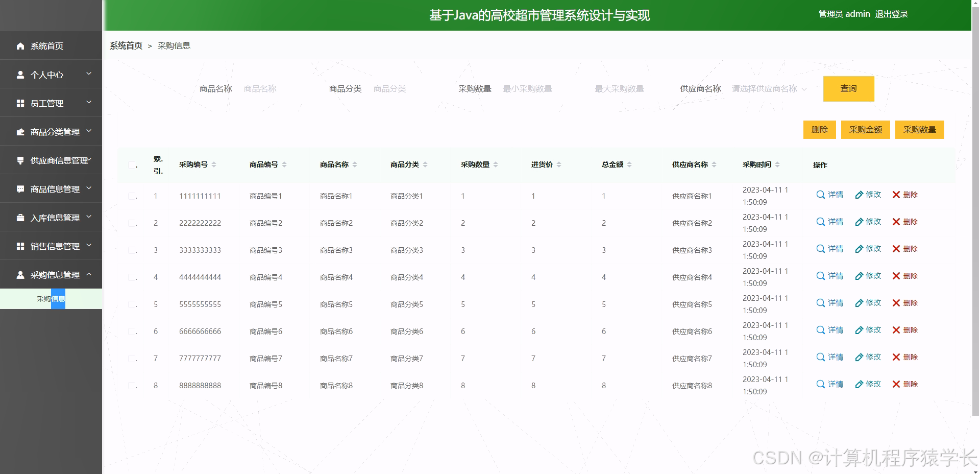
Task: Select the 系统首页 home icon in sidebar
Action: click(20, 46)
